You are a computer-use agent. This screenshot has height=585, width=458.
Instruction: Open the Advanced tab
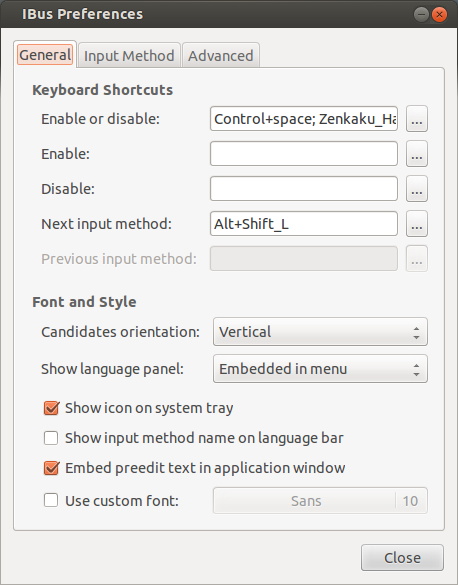(x=220, y=56)
